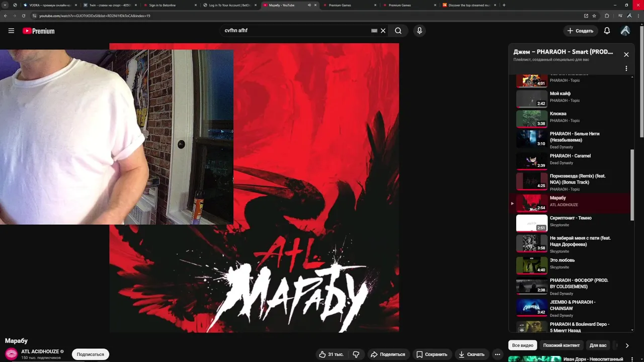644x362 pixels.
Task: Click the ATL ACIDHOUZE channel name link
Action: coord(40,351)
